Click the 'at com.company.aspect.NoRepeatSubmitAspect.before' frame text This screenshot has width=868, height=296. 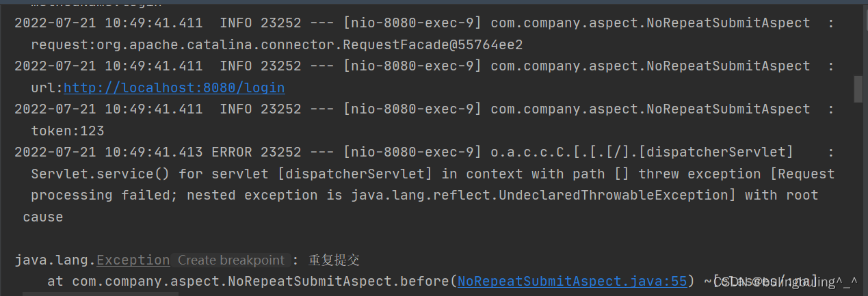[x=248, y=282]
